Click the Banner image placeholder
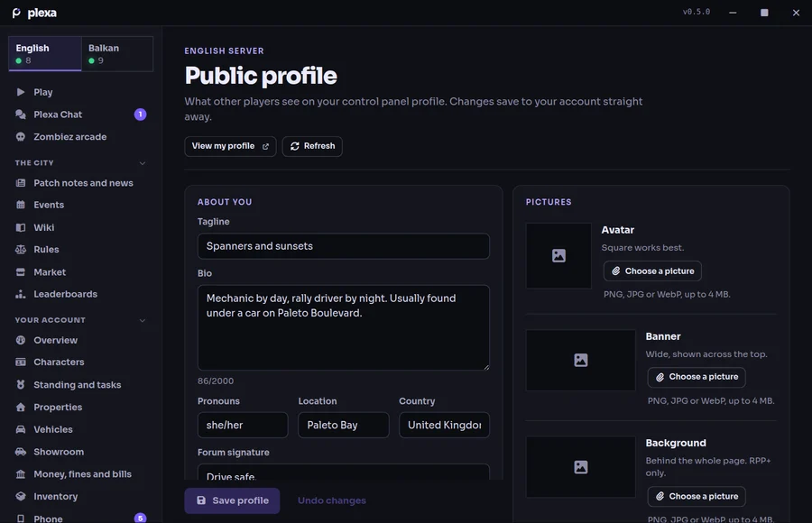812x523 pixels. [x=580, y=360]
